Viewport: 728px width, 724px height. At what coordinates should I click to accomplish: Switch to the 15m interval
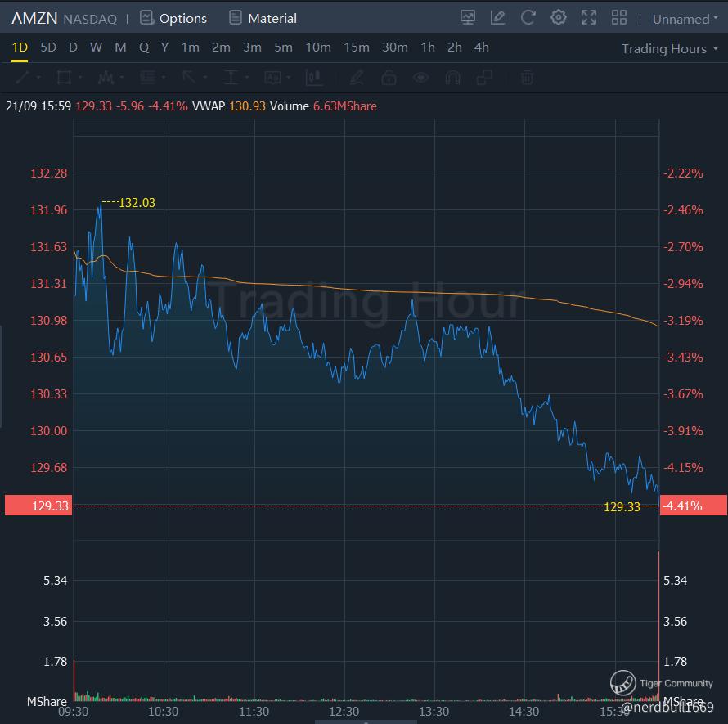[x=356, y=47]
